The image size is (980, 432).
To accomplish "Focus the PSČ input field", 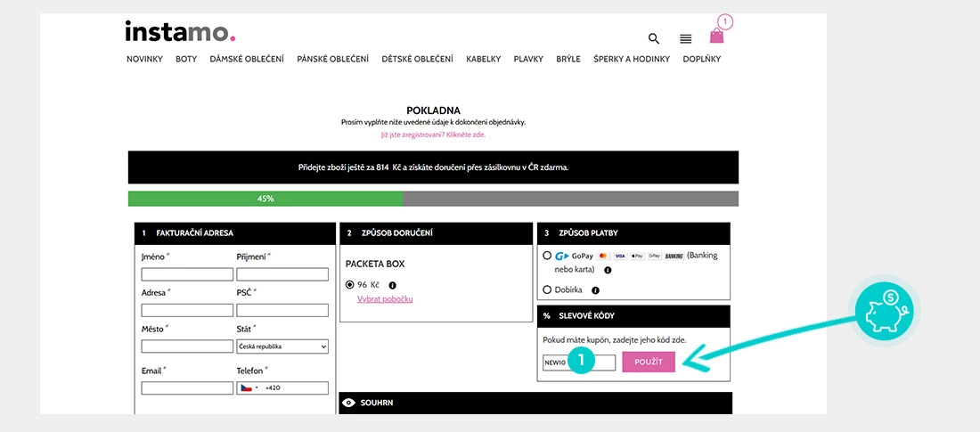I will [282, 310].
